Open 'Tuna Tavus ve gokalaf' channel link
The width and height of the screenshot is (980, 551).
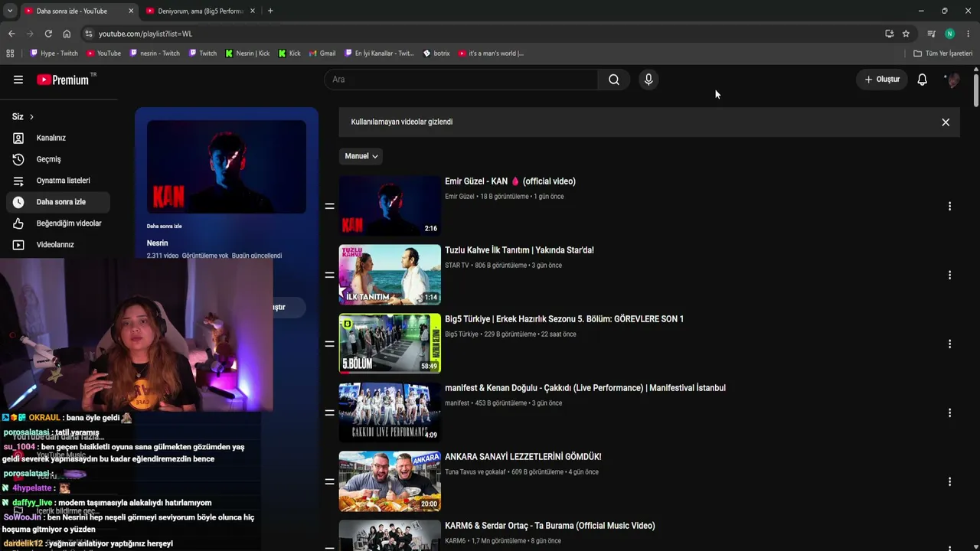click(475, 472)
